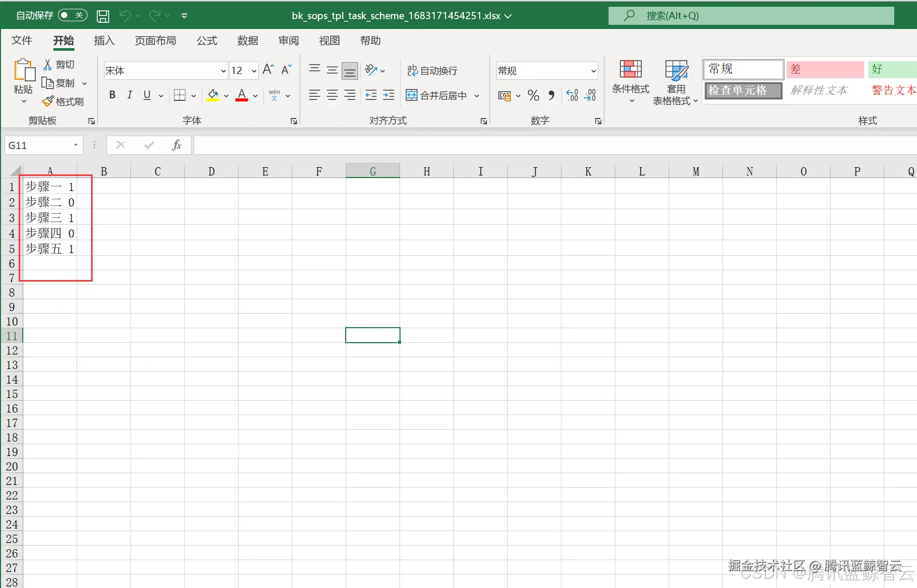917x588 pixels.
Task: Align text to vertical middle
Action: click(332, 70)
